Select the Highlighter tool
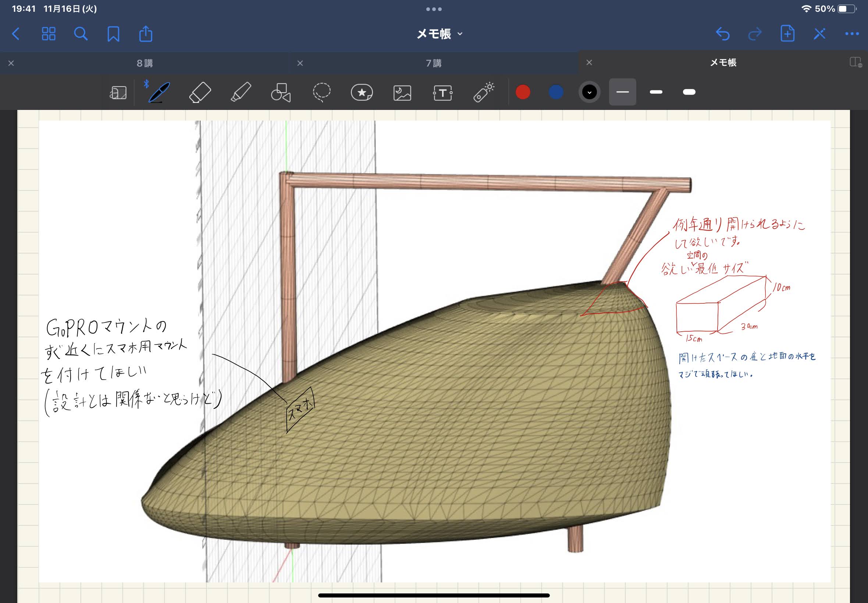The image size is (868, 603). tap(241, 92)
